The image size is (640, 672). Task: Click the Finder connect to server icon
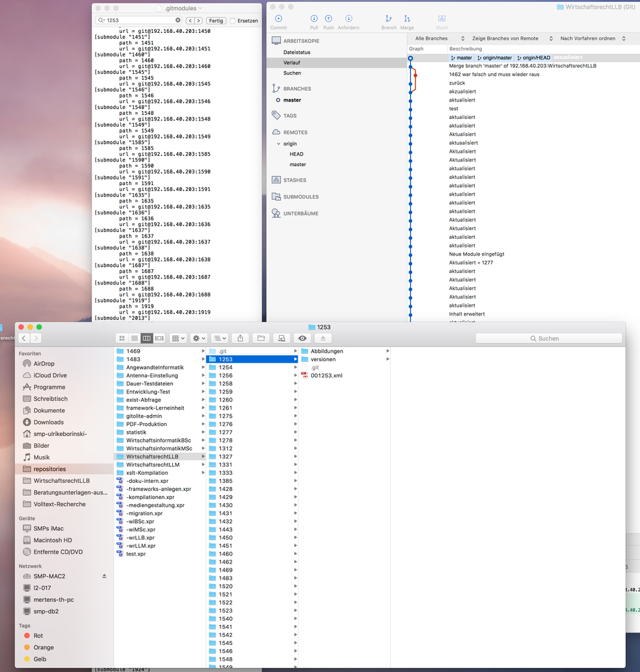coord(282,338)
